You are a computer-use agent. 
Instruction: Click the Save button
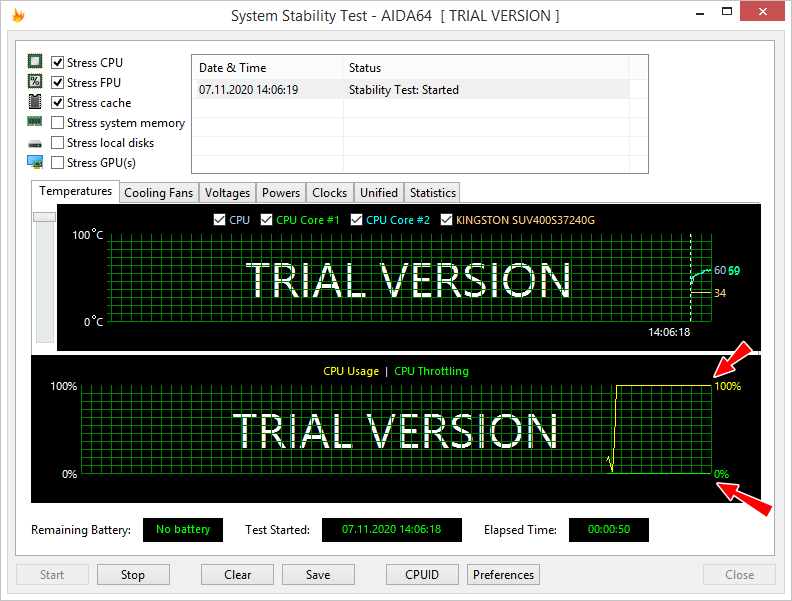point(318,575)
